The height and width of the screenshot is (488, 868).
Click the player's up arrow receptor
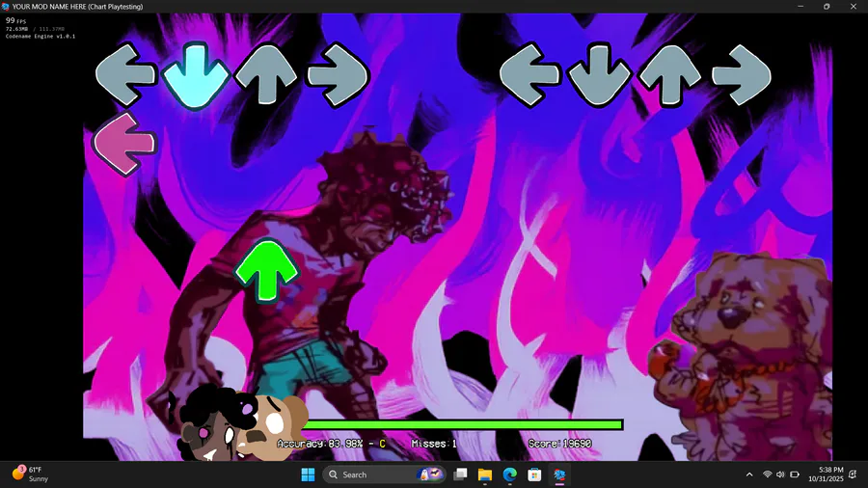(670, 74)
